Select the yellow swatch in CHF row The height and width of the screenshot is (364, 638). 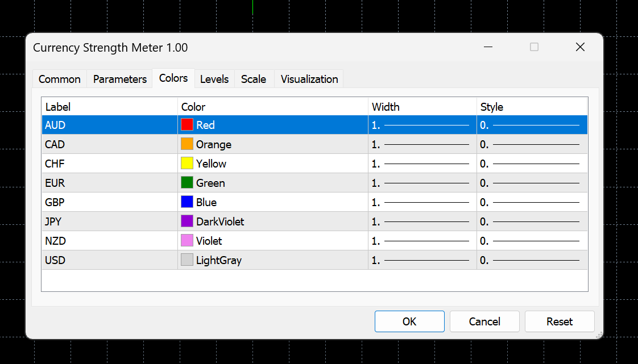pos(187,164)
